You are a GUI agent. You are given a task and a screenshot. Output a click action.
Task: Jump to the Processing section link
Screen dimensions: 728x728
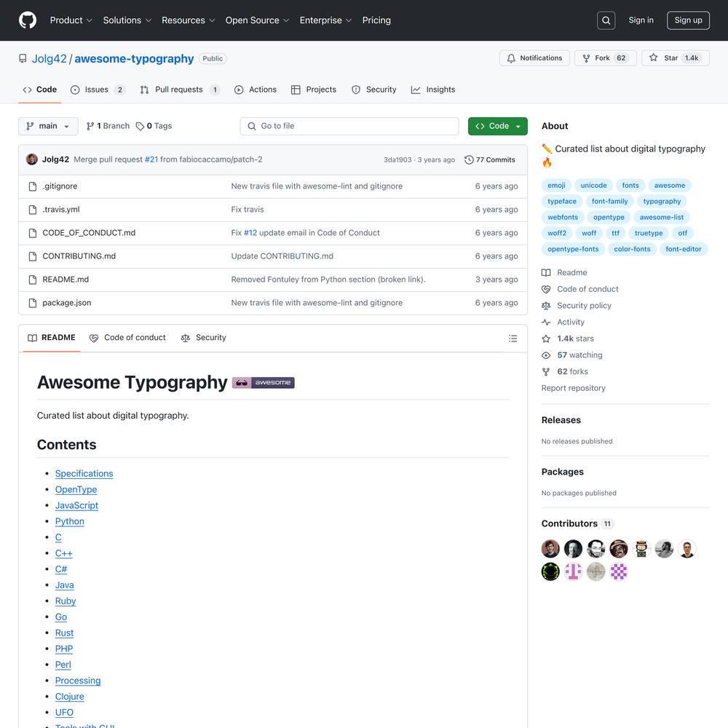[78, 681]
